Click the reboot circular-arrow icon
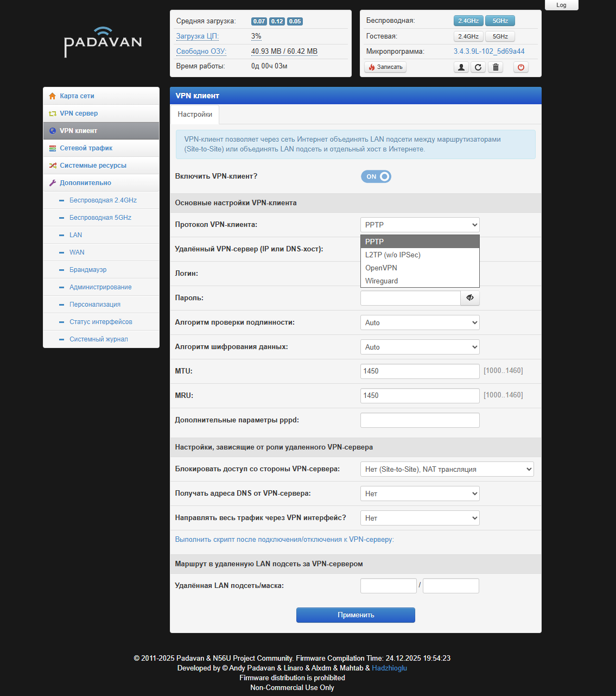 tap(478, 67)
